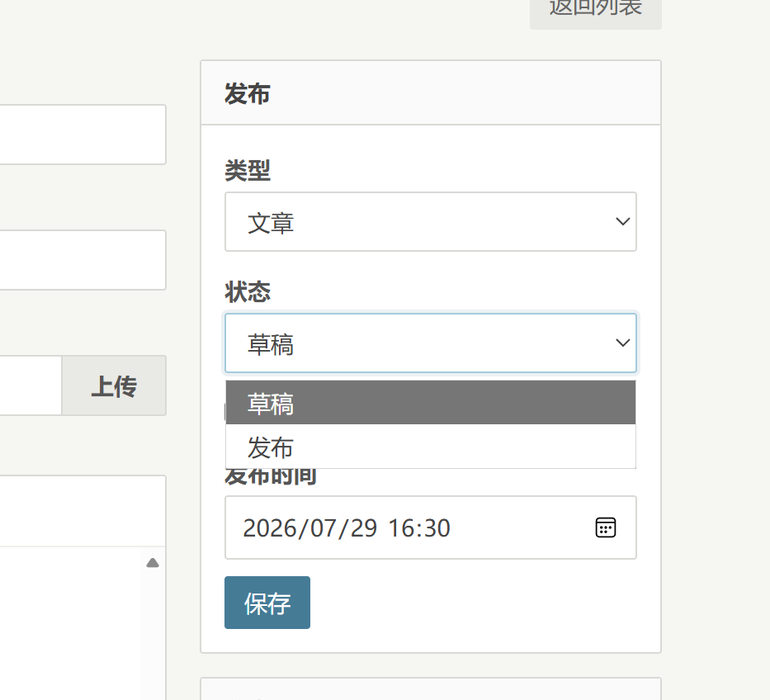Click the scrollbar up arrow in the editor
This screenshot has width=770, height=700.
[x=153, y=563]
